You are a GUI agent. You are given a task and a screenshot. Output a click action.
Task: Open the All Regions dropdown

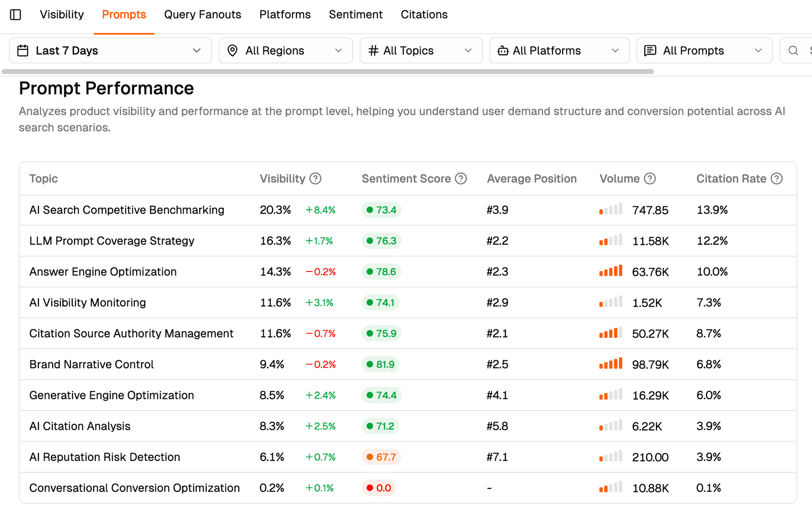(x=286, y=51)
